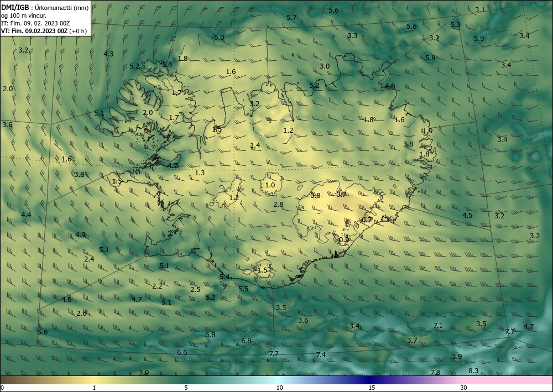Click the map value 4.3
This screenshot has height=392, width=553.
point(108,54)
